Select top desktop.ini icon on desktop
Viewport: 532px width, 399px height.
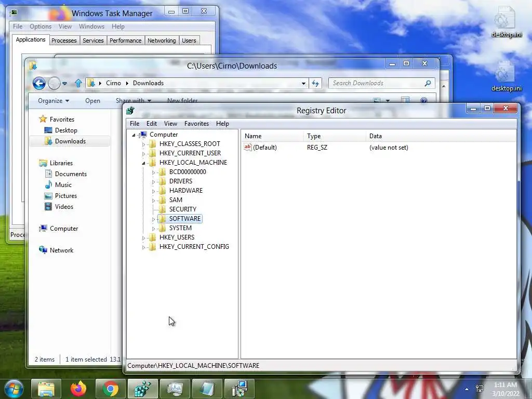point(506,22)
